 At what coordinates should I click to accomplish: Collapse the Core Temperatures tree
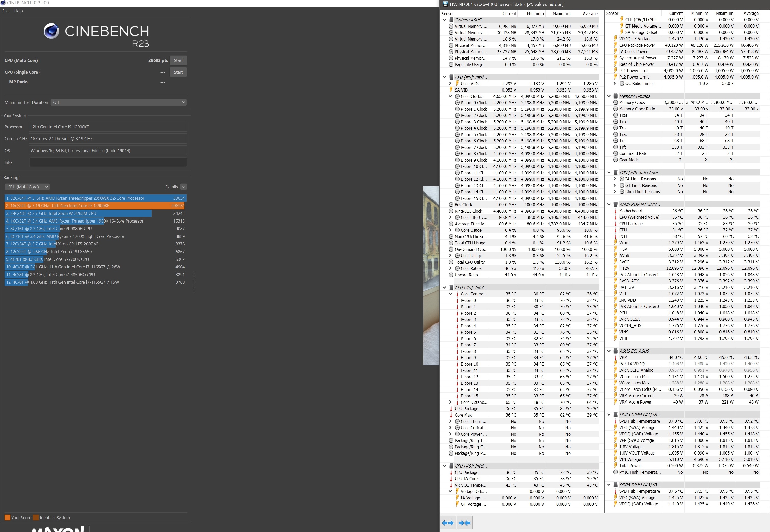(x=450, y=294)
